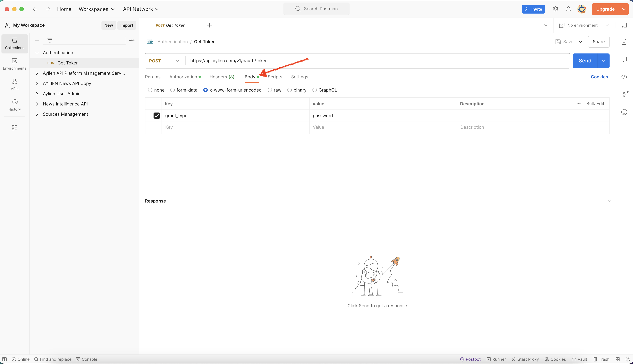Select the none body type
The image size is (633, 364).
click(x=150, y=90)
